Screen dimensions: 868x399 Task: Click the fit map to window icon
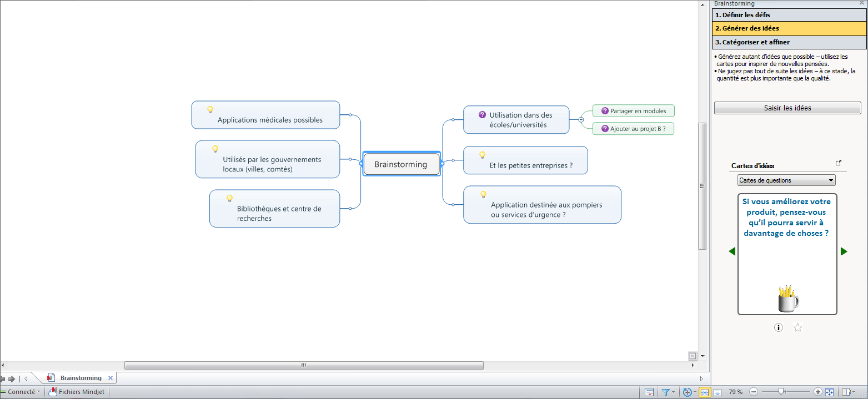click(829, 392)
